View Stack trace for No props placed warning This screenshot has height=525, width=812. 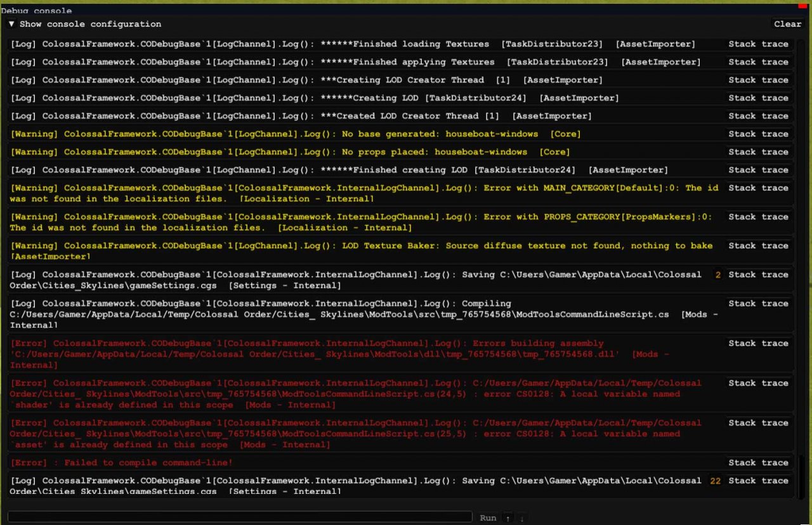point(758,152)
